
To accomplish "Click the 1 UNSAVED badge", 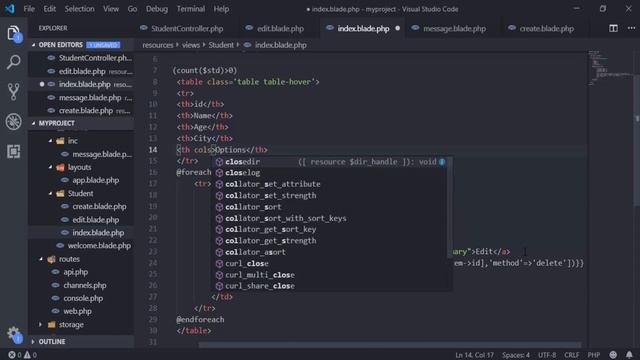I will pyautogui.click(x=103, y=45).
